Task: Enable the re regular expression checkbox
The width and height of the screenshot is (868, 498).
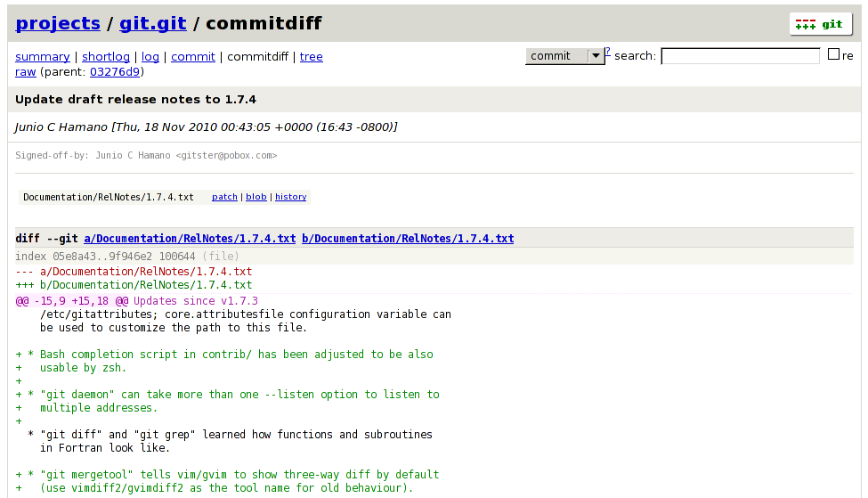Action: click(x=833, y=54)
